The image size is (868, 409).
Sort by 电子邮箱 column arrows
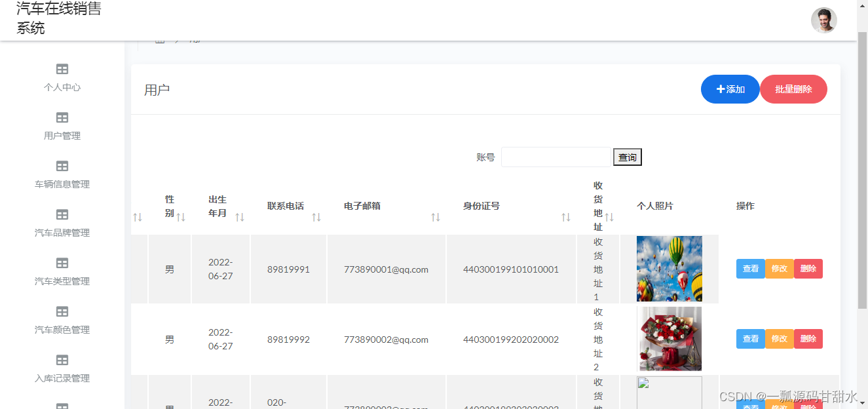436,217
